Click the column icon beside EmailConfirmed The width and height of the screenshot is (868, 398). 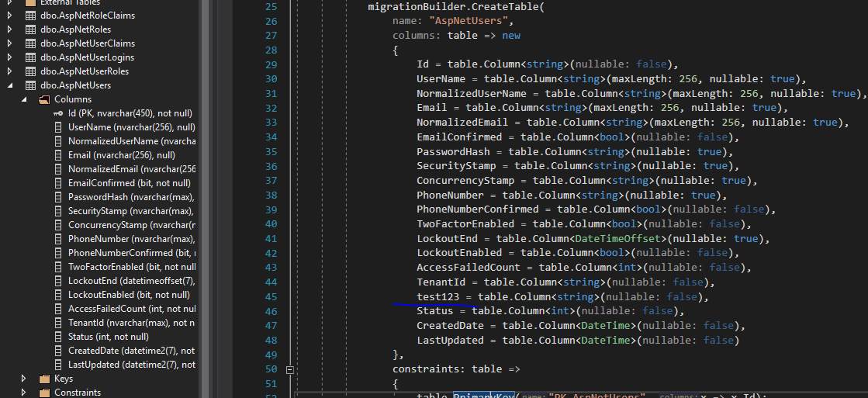pyautogui.click(x=58, y=182)
